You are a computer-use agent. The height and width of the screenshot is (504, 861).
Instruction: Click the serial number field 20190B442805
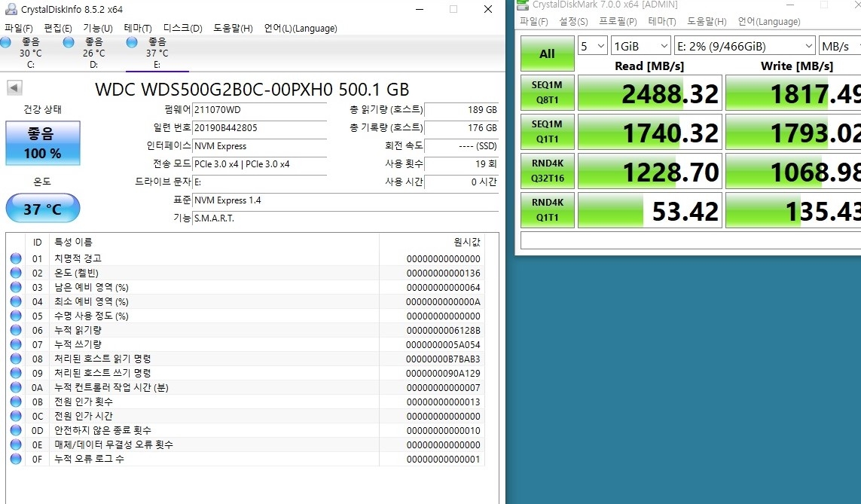260,128
